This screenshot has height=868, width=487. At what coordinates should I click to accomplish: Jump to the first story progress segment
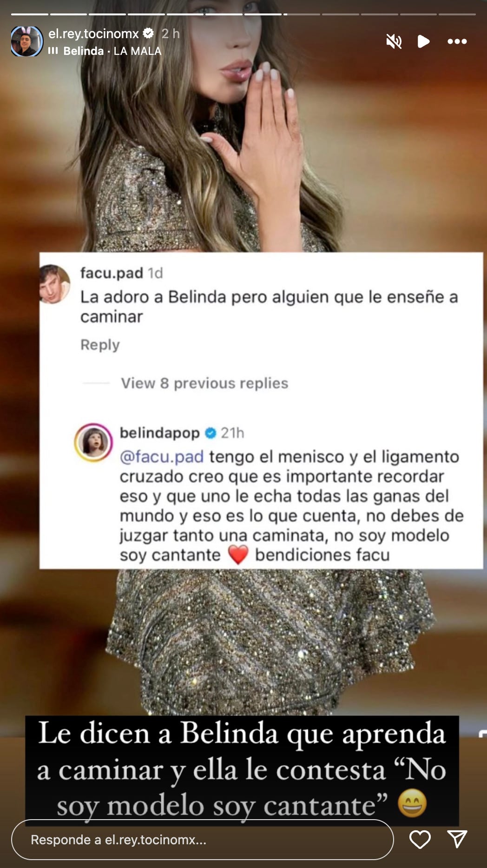(30, 14)
